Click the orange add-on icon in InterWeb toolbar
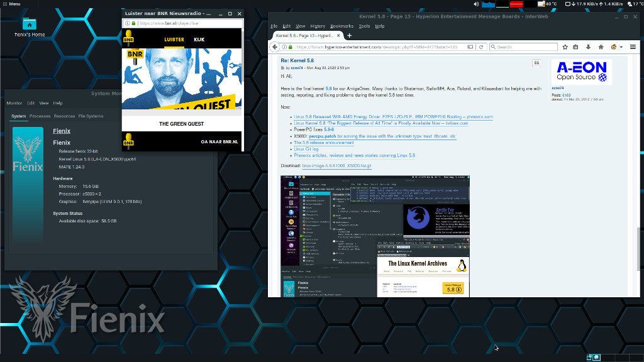 click(614, 47)
